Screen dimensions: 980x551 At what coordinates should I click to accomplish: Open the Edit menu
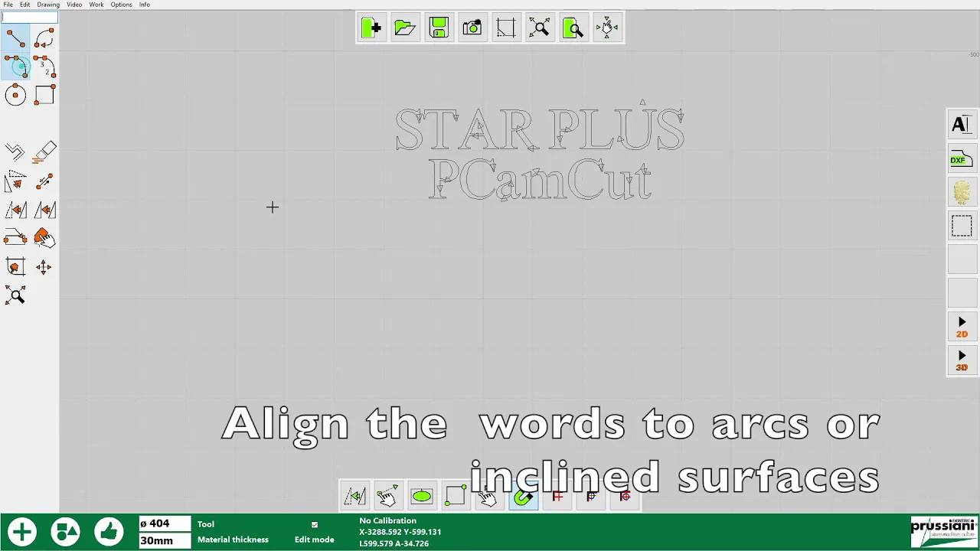[x=25, y=5]
